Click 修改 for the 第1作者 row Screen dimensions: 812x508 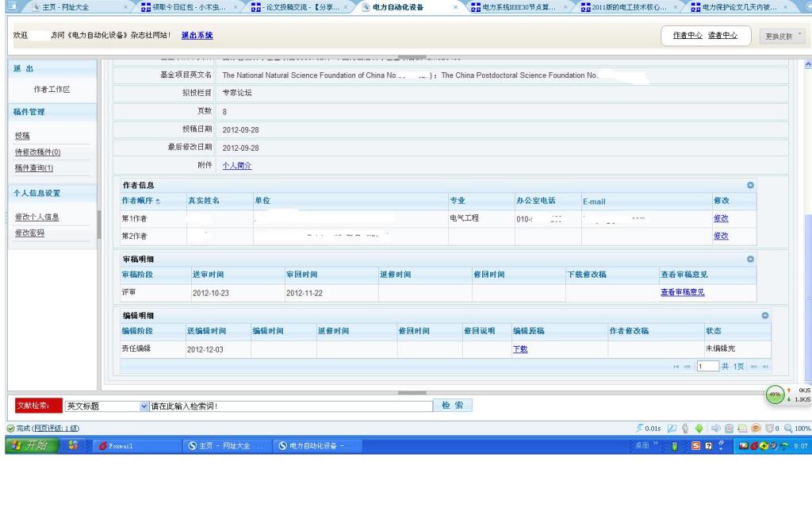(721, 218)
